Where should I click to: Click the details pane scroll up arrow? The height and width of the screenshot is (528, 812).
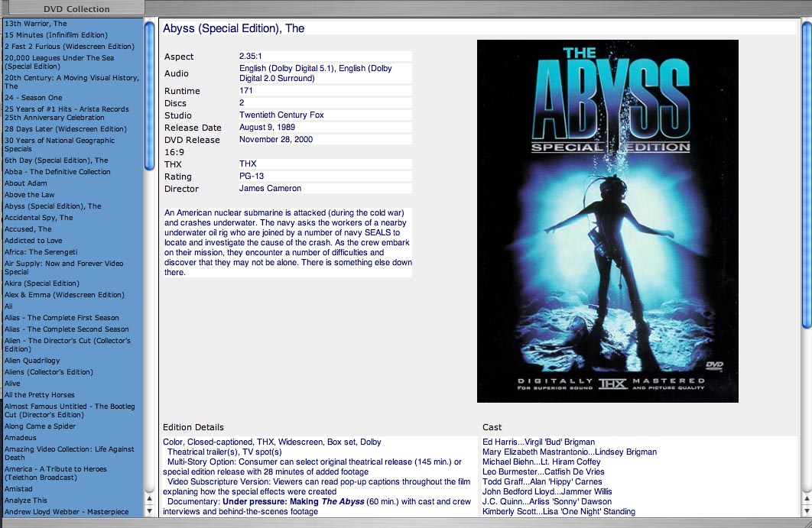[x=806, y=497]
